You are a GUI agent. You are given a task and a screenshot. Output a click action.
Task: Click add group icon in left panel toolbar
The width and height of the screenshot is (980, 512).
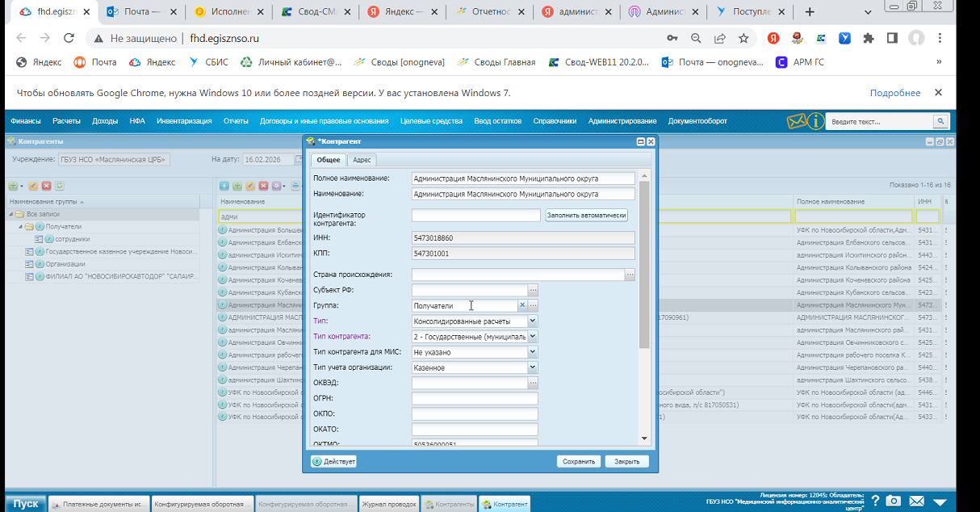[13, 186]
